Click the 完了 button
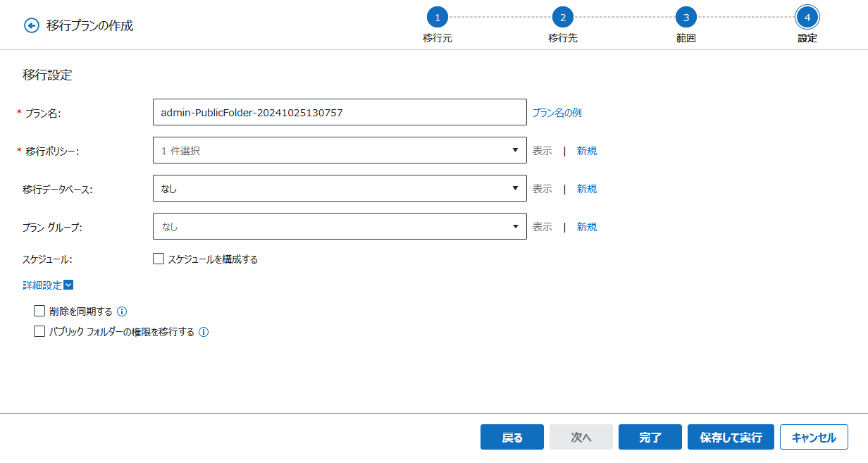 pyautogui.click(x=650, y=437)
